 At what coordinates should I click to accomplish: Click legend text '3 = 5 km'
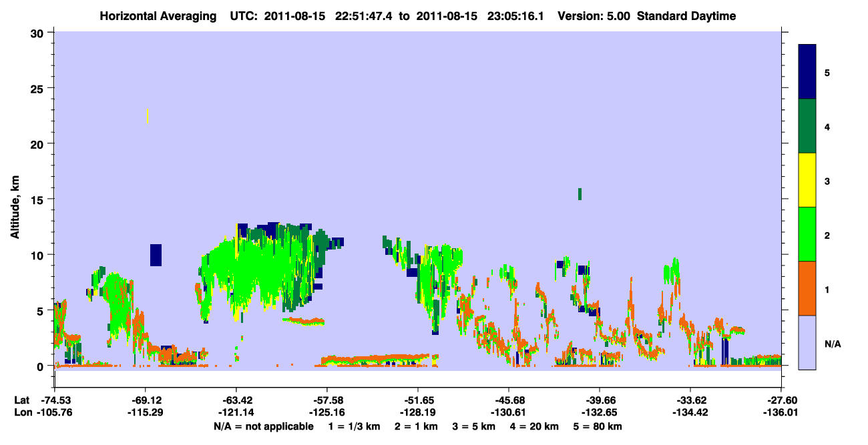[474, 426]
